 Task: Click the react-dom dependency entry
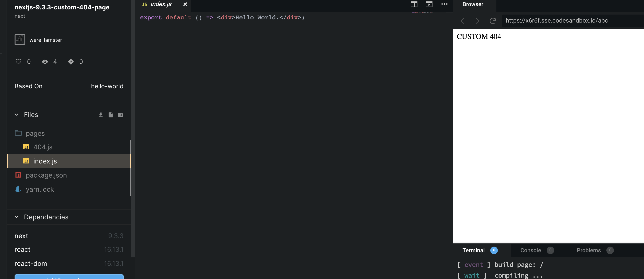pyautogui.click(x=69, y=263)
